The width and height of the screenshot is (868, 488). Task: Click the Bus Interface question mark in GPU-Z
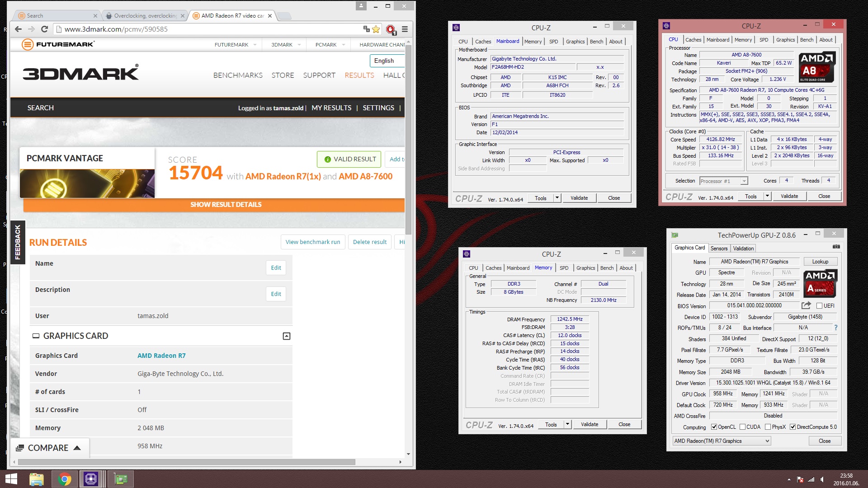pyautogui.click(x=836, y=328)
